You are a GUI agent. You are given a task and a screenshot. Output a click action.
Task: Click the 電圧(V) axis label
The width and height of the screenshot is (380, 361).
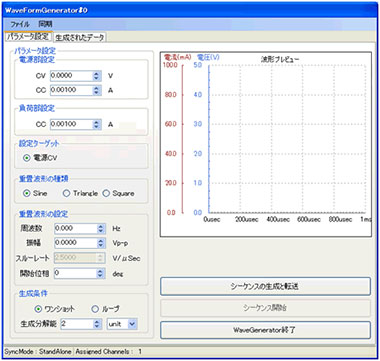pos(208,57)
